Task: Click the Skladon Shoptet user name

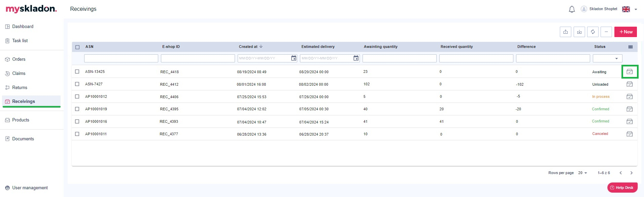Action: [603, 9]
